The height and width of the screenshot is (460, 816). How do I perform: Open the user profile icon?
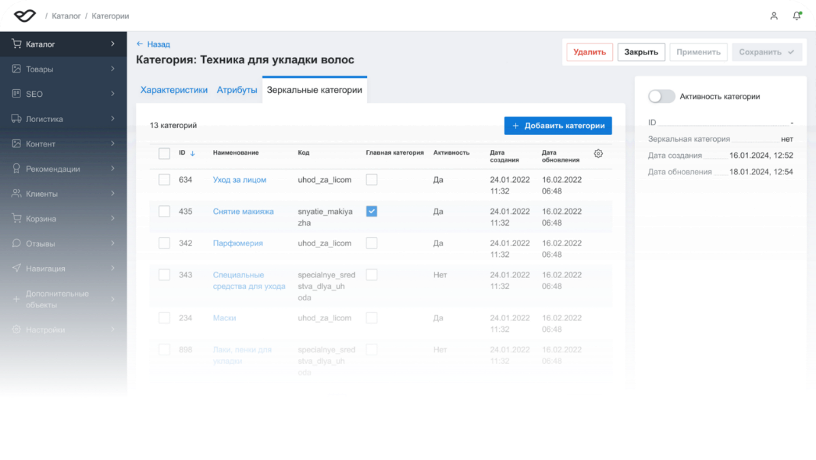tap(774, 16)
